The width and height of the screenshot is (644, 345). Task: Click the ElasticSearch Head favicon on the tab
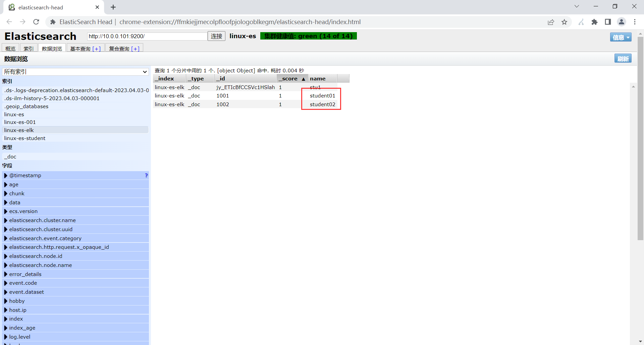[11, 7]
